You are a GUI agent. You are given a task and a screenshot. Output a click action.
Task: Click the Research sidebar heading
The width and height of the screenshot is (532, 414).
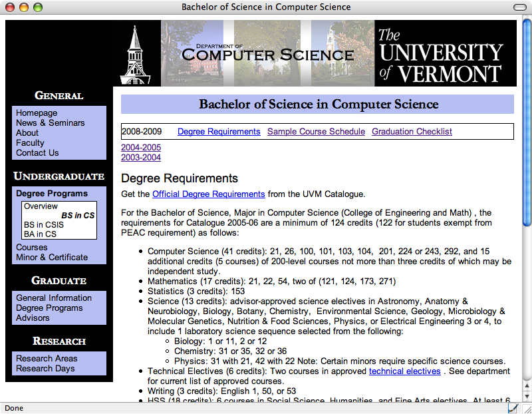click(59, 341)
